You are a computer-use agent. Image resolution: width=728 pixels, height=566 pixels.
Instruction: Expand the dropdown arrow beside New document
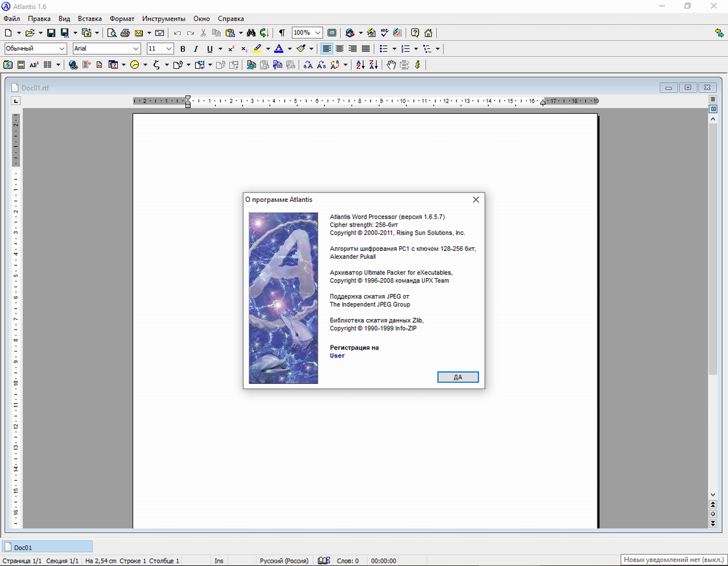[x=19, y=33]
